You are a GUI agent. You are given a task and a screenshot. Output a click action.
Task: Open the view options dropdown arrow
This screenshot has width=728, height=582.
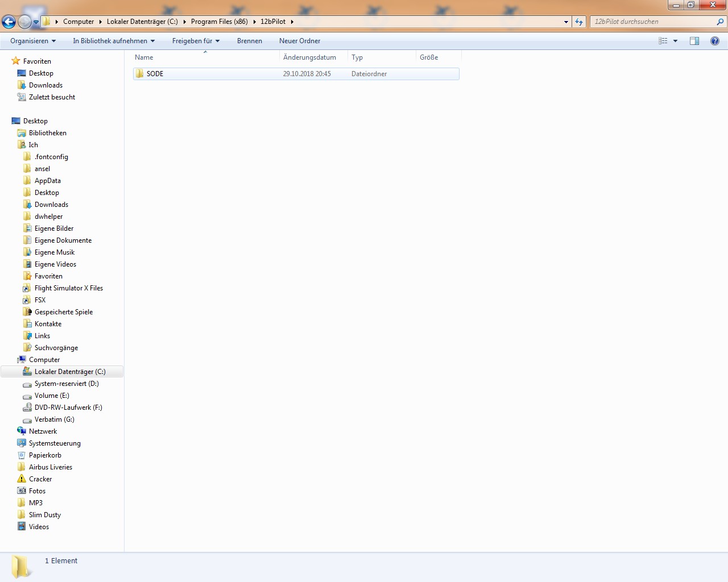(x=676, y=41)
